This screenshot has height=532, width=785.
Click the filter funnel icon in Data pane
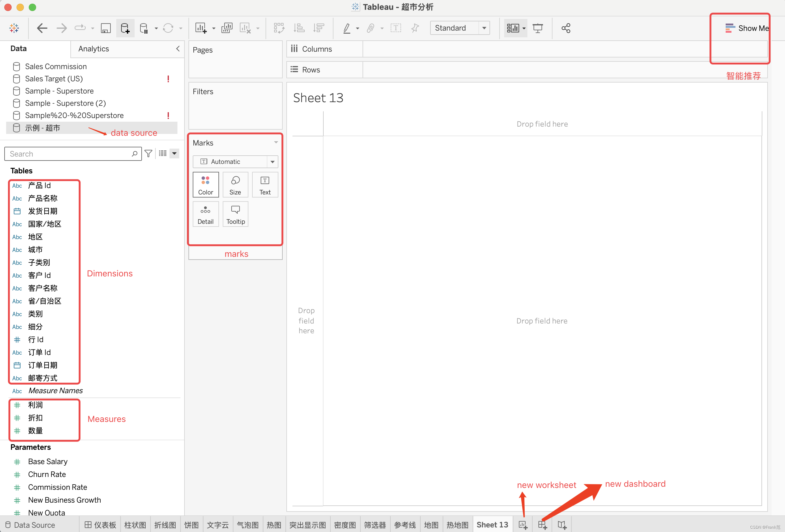pos(148,153)
